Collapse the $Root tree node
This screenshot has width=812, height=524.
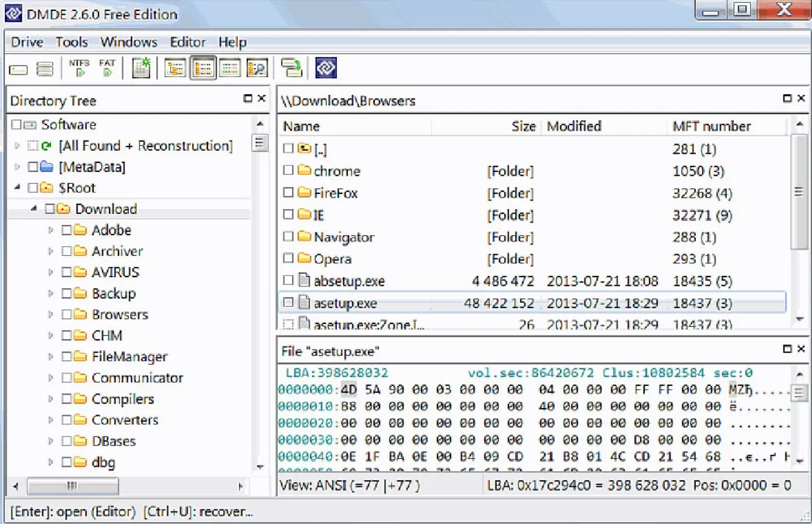(16, 188)
